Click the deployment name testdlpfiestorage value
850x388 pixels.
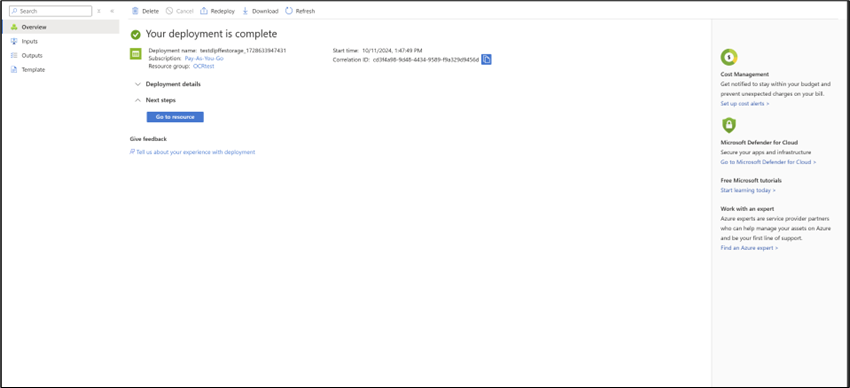pos(243,50)
